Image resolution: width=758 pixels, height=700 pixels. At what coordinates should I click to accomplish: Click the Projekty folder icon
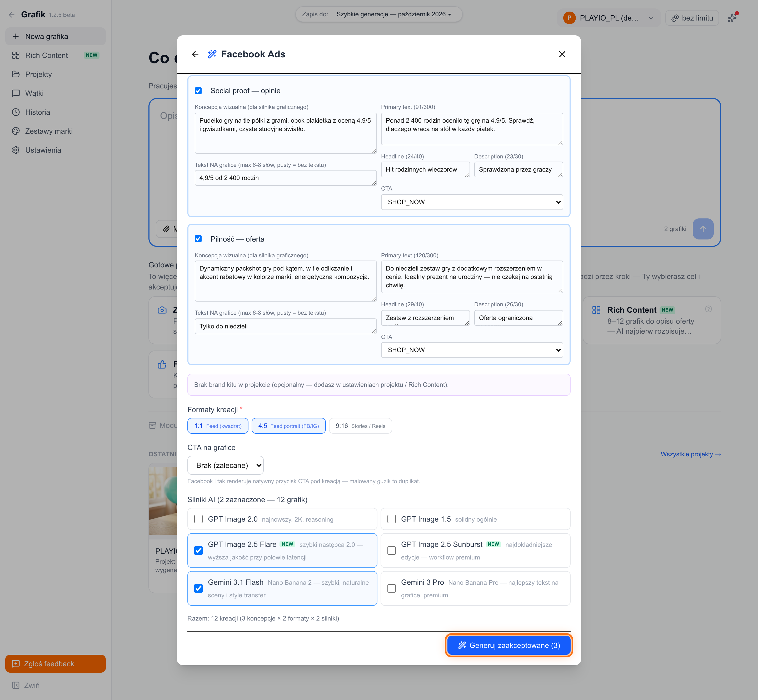[16, 74]
